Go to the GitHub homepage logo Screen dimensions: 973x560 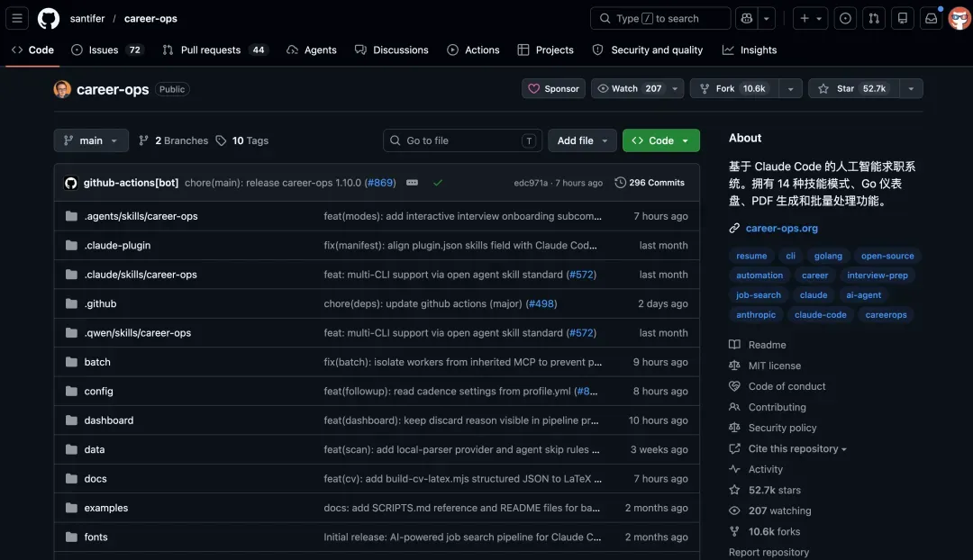(49, 19)
